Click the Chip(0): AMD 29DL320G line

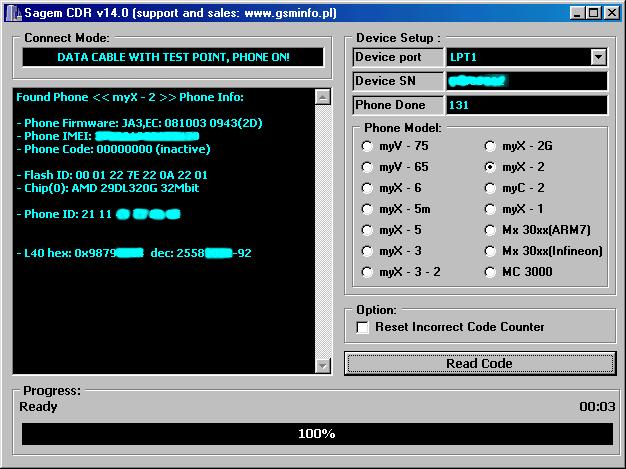[x=108, y=188]
